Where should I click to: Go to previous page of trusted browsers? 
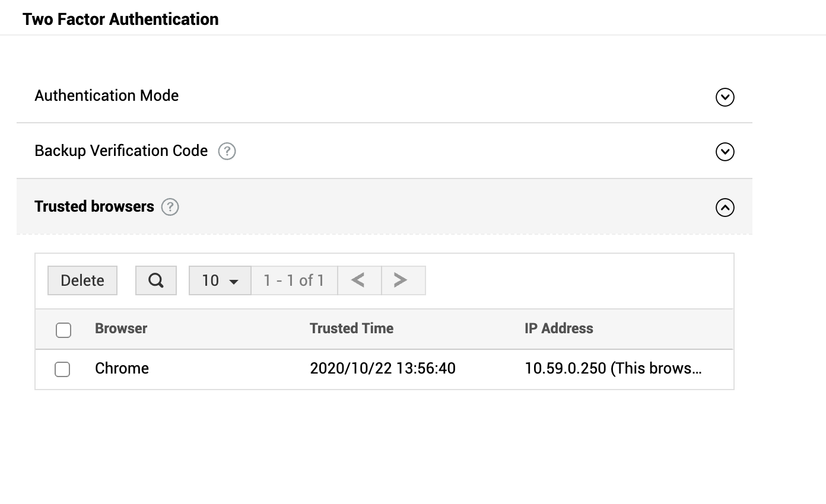click(x=358, y=280)
